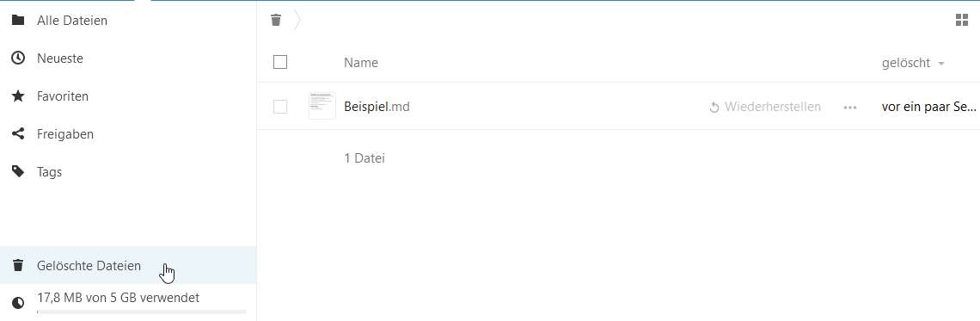
Task: Open the Beispiel.md file name
Action: tap(377, 107)
